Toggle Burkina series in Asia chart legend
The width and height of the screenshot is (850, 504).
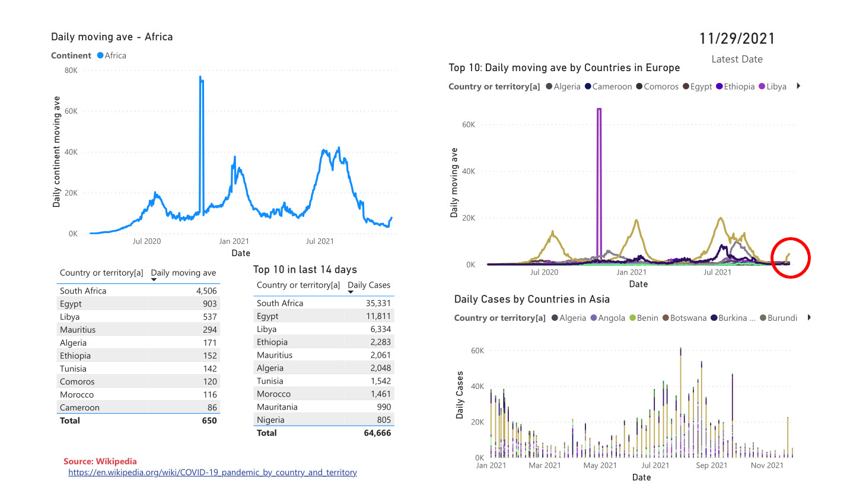tap(733, 318)
